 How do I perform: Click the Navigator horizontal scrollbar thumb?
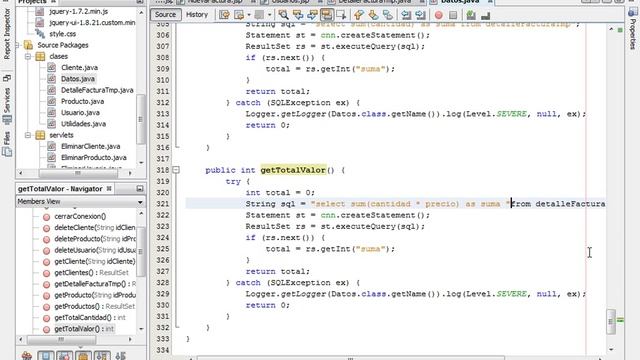pos(61,340)
